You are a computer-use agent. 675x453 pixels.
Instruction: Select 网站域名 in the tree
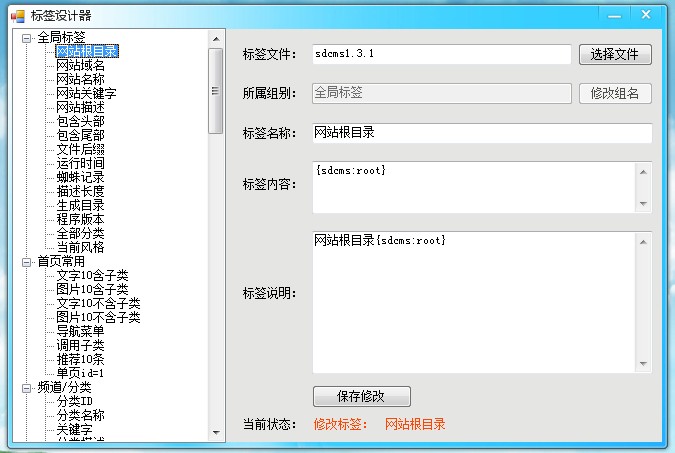tap(80, 66)
